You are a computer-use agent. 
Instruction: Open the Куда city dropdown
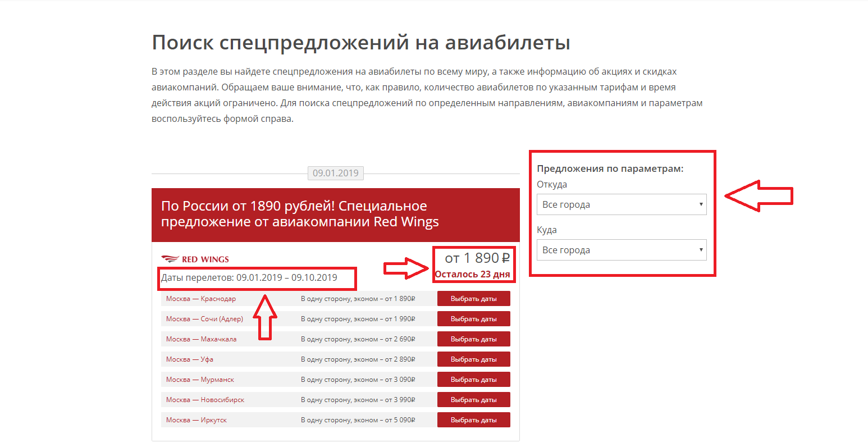622,250
